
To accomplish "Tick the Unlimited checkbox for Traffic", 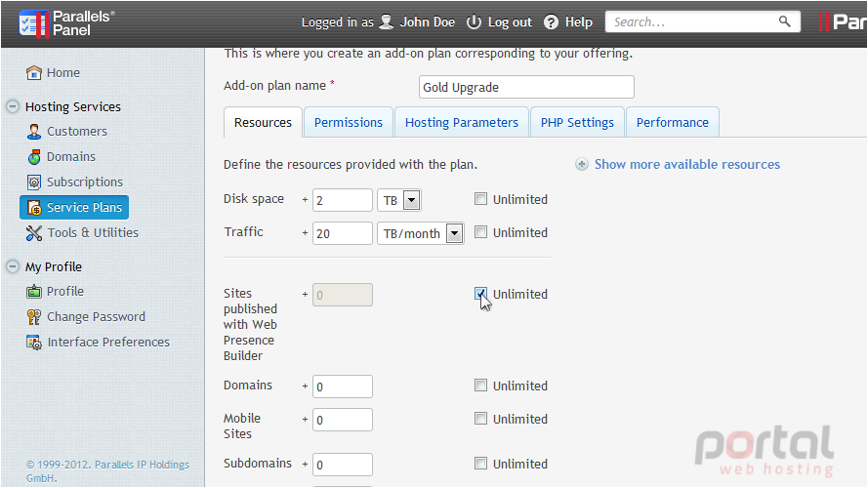I will click(x=480, y=232).
